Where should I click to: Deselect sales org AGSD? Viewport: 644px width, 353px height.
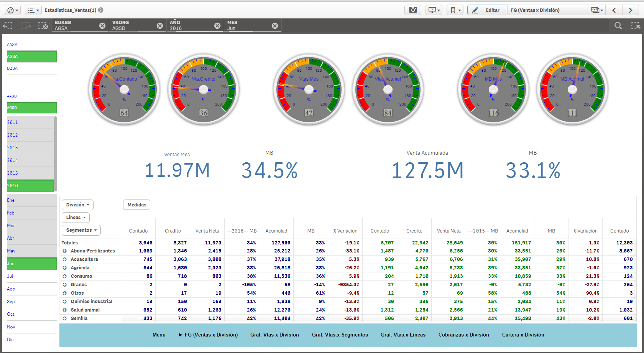(32, 108)
